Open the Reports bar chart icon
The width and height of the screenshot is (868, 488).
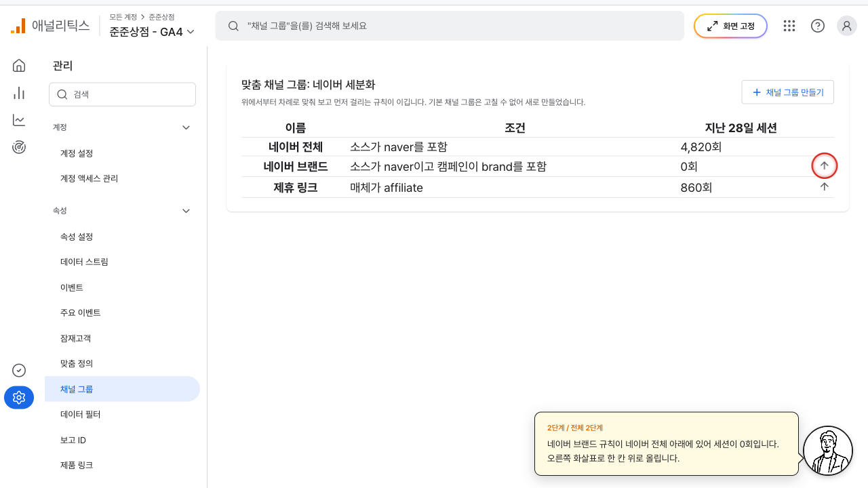[x=19, y=93]
